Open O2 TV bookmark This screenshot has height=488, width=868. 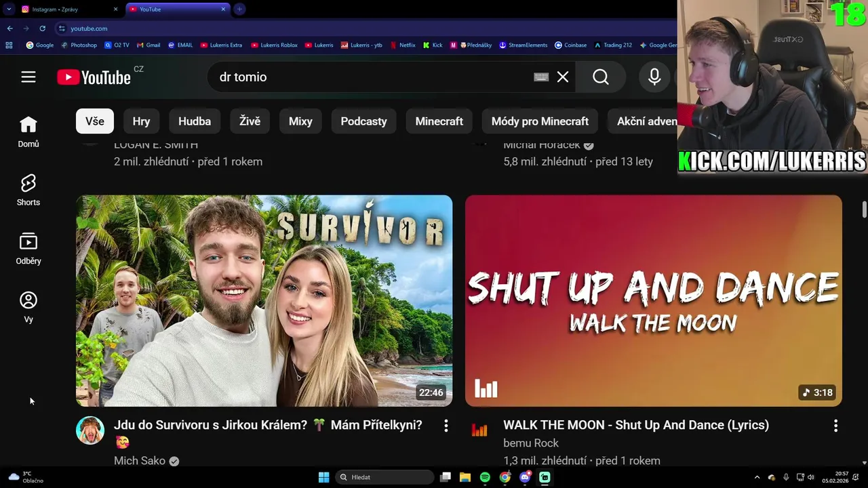click(117, 45)
